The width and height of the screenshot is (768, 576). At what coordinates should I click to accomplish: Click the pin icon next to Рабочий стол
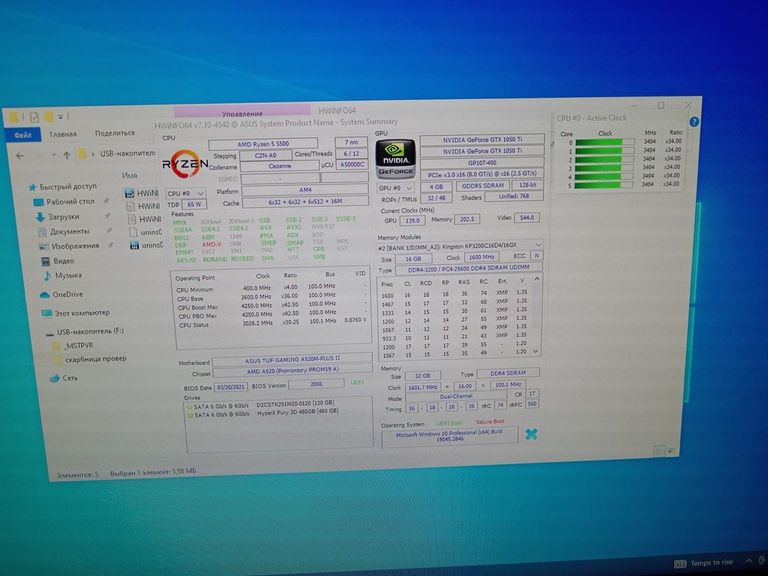coord(106,201)
